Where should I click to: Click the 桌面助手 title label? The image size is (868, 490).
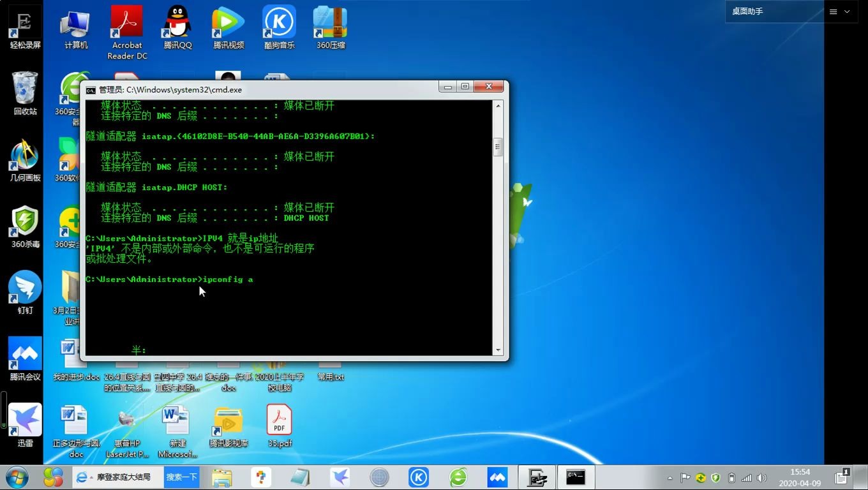747,11
